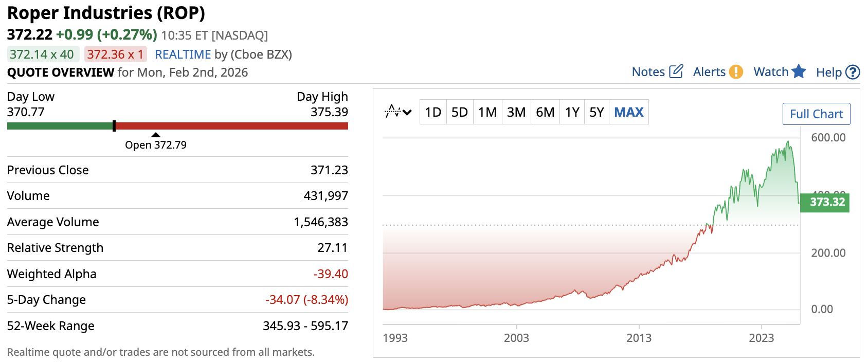Image resolution: width=868 pixels, height=364 pixels.
Task: Click the blue Watch star icon
Action: coord(799,71)
